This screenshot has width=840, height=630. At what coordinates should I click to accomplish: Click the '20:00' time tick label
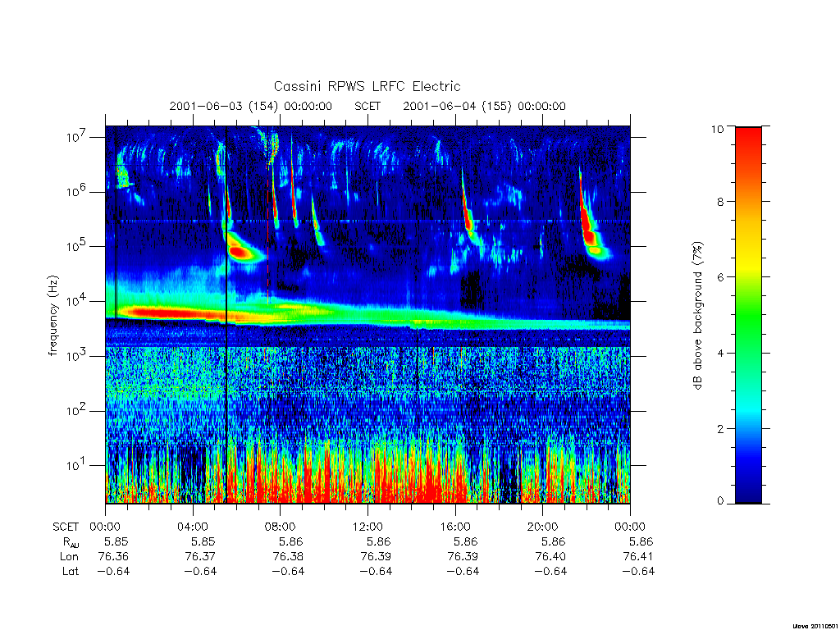pyautogui.click(x=543, y=527)
